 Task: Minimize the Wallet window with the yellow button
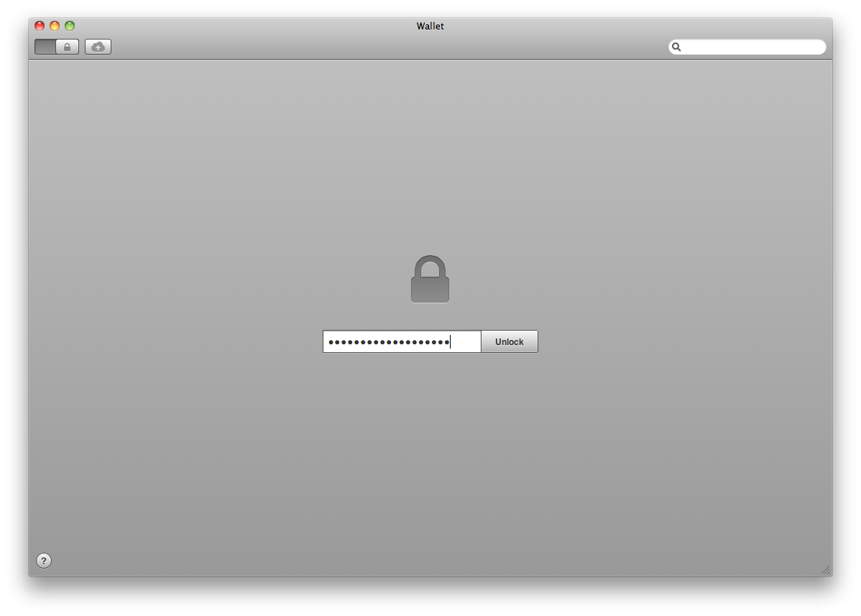click(55, 26)
